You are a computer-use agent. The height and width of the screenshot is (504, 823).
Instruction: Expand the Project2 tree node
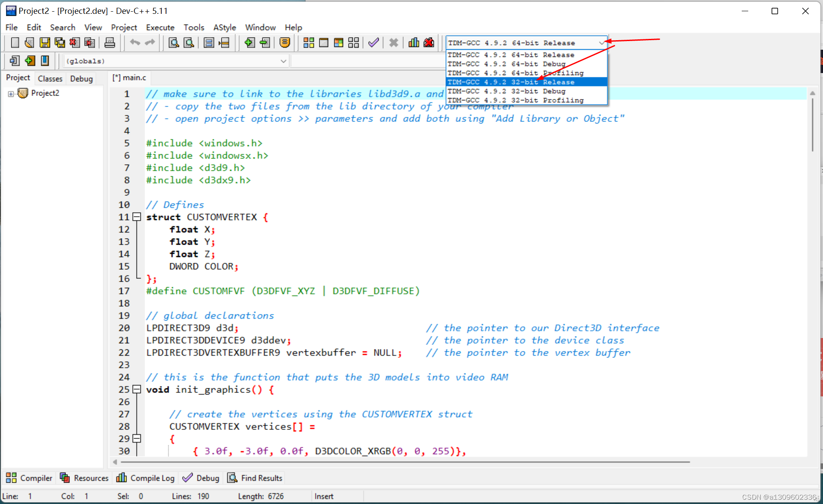(11, 93)
